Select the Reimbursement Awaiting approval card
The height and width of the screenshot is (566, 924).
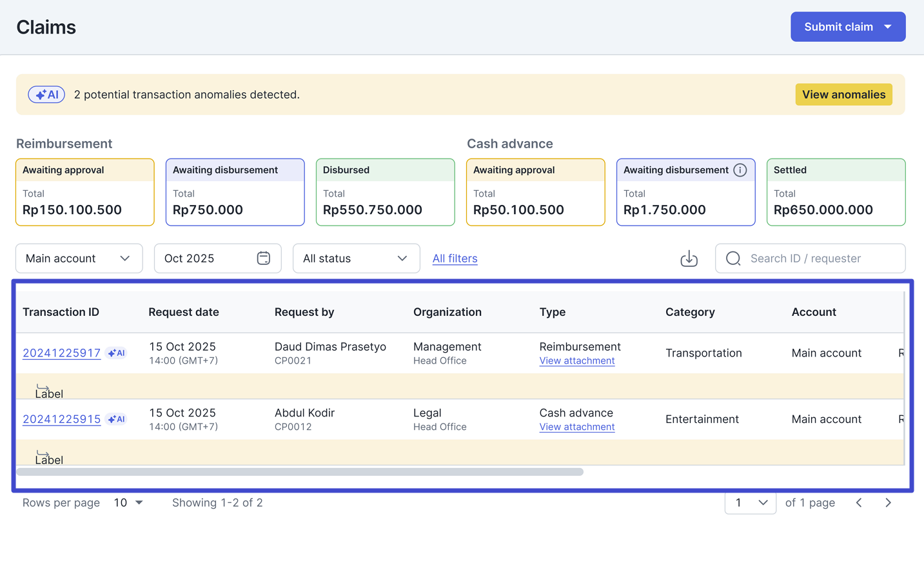(x=85, y=192)
